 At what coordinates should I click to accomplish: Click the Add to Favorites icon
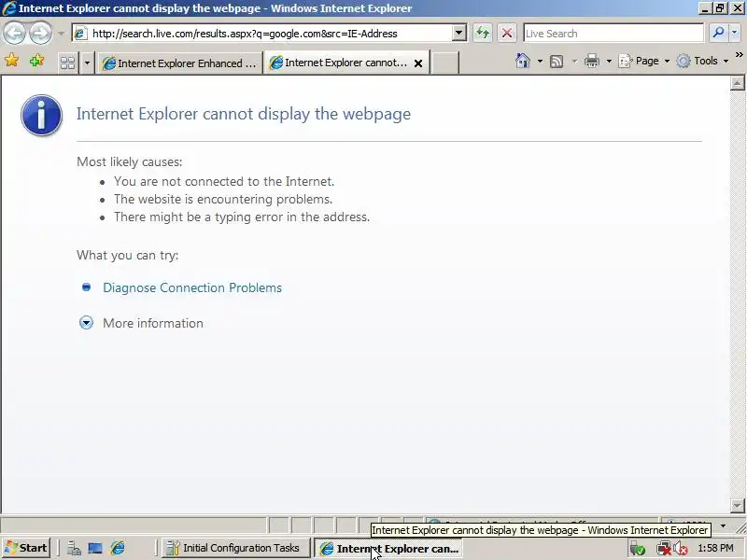click(36, 61)
